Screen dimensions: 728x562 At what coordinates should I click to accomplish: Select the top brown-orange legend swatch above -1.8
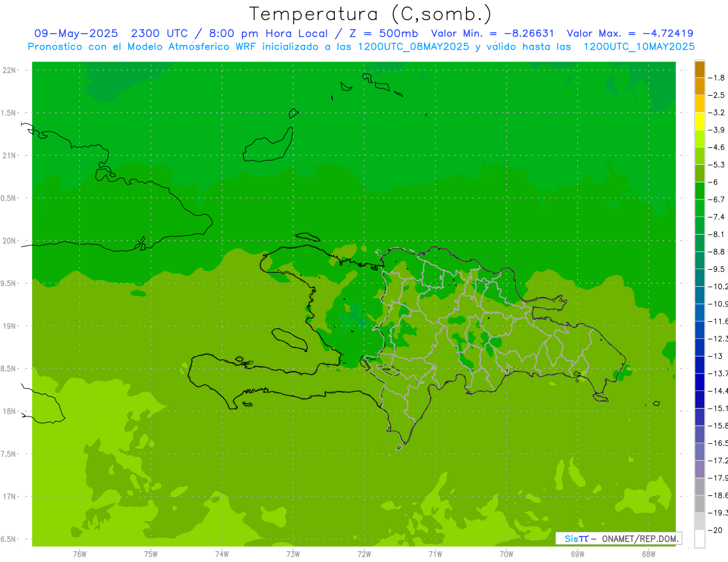699,69
